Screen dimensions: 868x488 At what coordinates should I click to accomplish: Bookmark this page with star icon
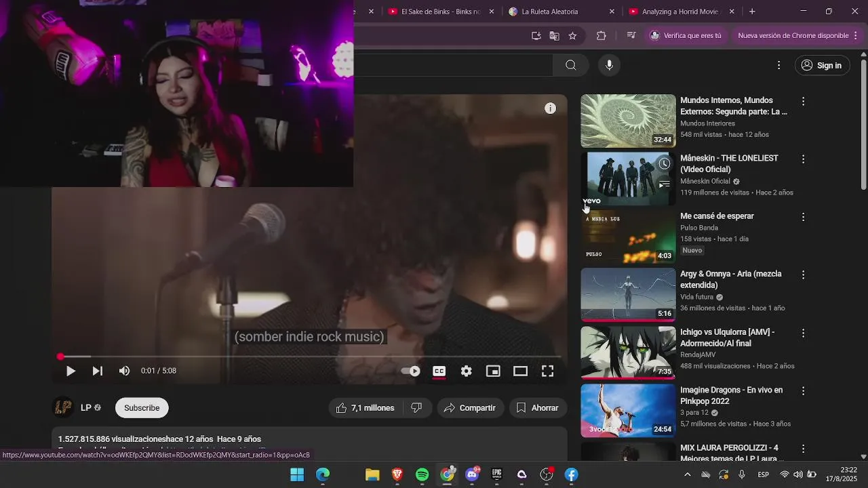pyautogui.click(x=572, y=36)
